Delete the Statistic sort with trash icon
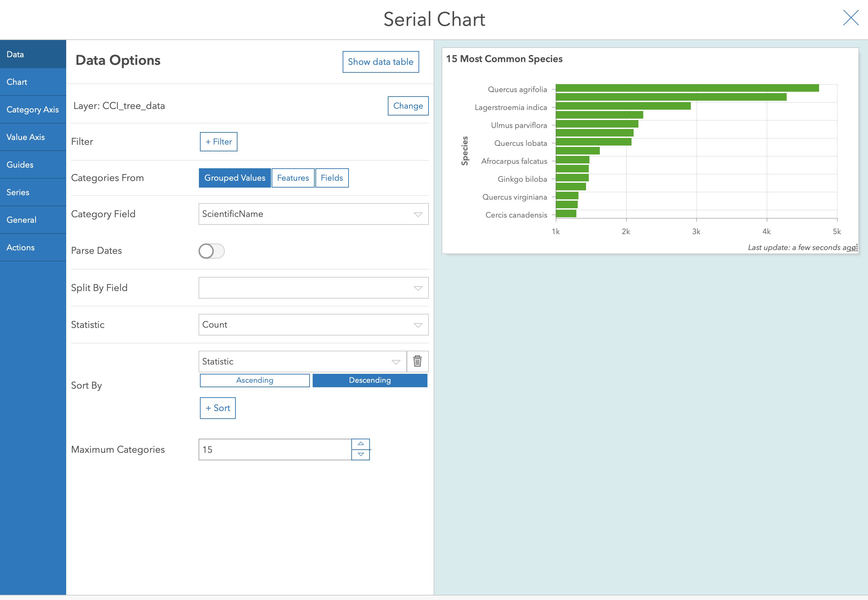Screen dimensions: 868x600 click(417, 361)
